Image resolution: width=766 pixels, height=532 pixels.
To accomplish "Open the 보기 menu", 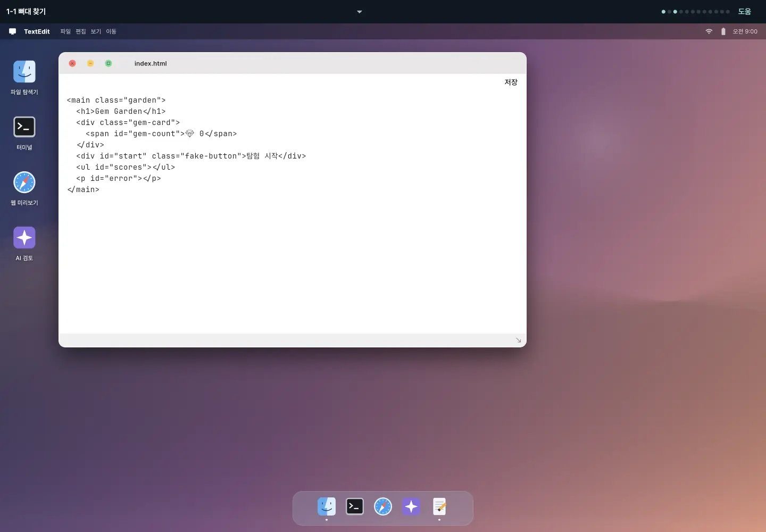I will 96,31.
